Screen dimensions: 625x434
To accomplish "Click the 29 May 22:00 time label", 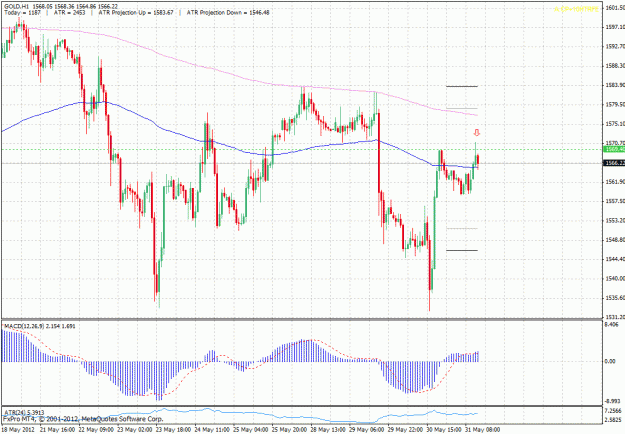I will coord(405,430).
